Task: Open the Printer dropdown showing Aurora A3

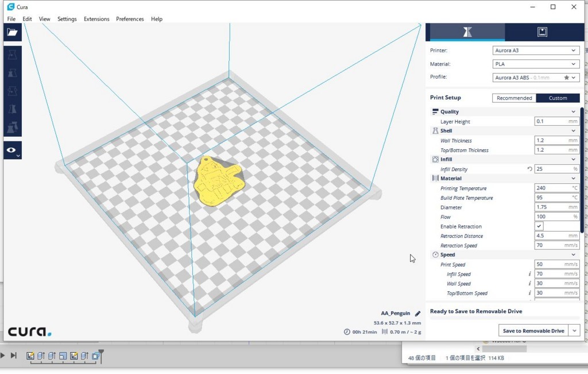Action: (536, 50)
